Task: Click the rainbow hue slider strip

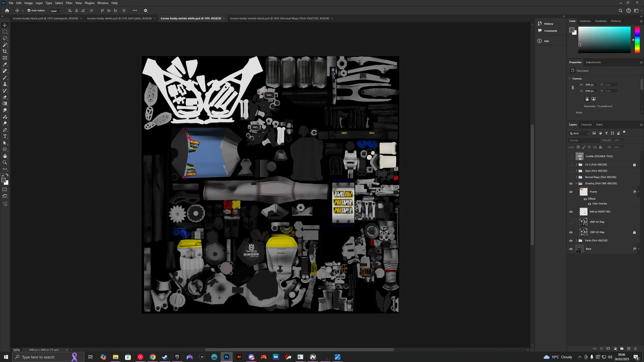Action: (x=637, y=40)
